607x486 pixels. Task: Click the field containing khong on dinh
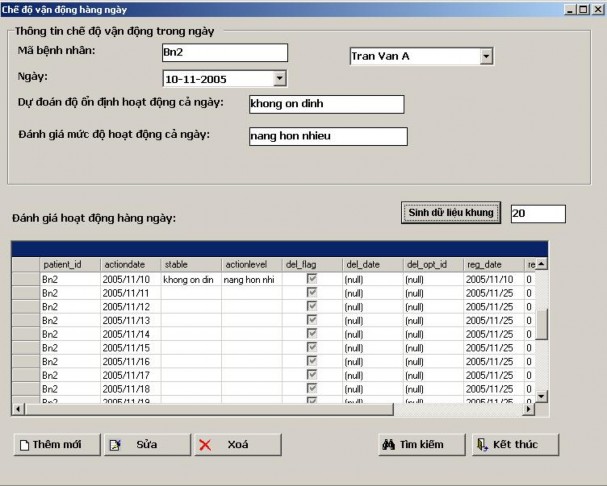click(326, 104)
